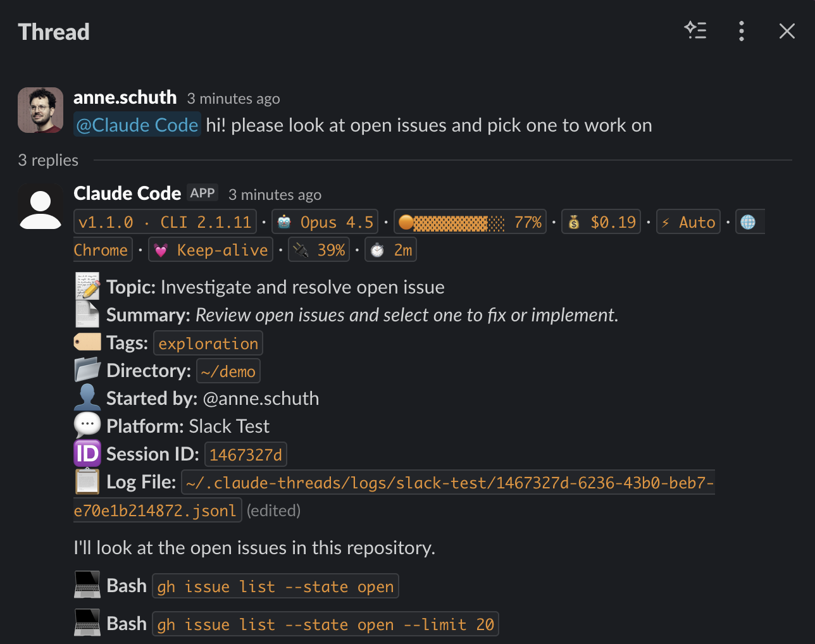The height and width of the screenshot is (644, 815).
Task: Click the purple ID icon beside Session ID
Action: pos(87,454)
